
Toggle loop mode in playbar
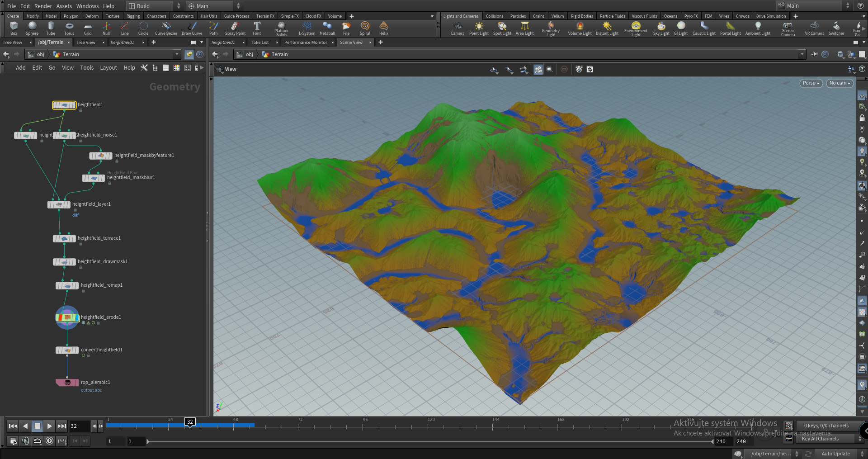[x=38, y=441]
